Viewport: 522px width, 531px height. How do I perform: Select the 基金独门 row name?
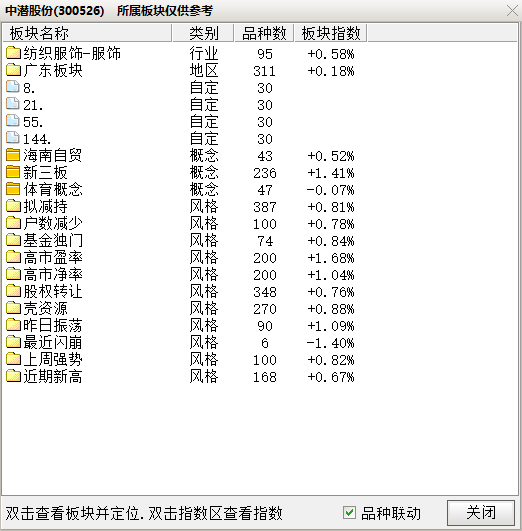coord(53,240)
